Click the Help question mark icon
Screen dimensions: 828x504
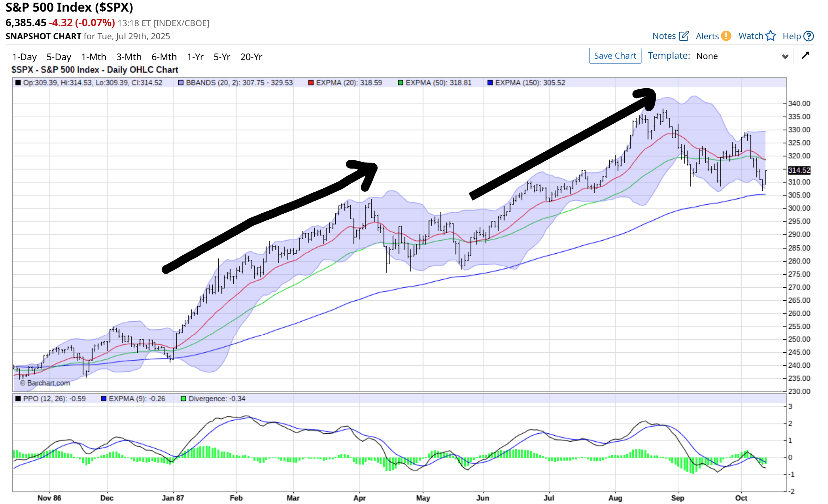(x=809, y=36)
